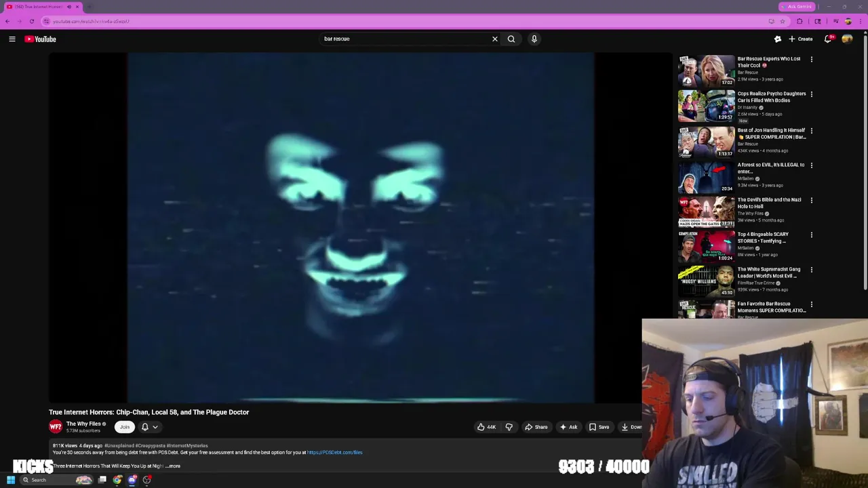
Task: Close the True Internet Horrors tab
Action: click(77, 7)
